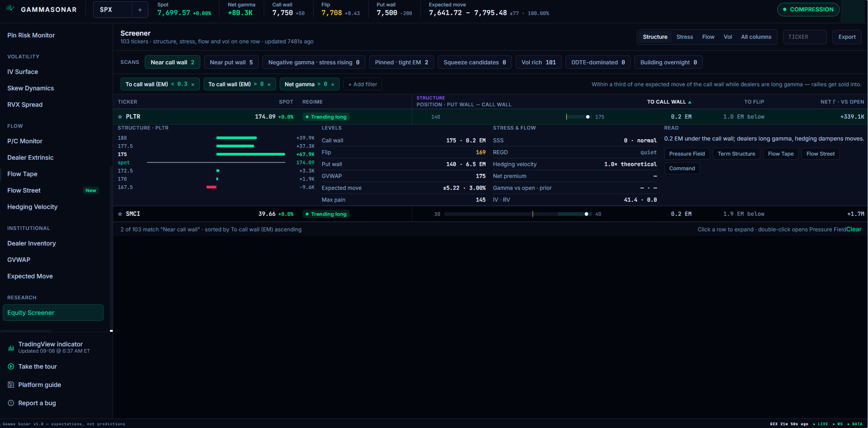Click the COMPRESSION regime status badge
868x428 pixels.
[x=808, y=10]
